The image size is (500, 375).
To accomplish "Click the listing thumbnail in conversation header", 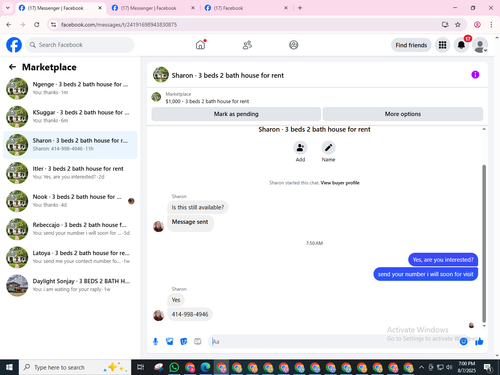I will coord(161,75).
